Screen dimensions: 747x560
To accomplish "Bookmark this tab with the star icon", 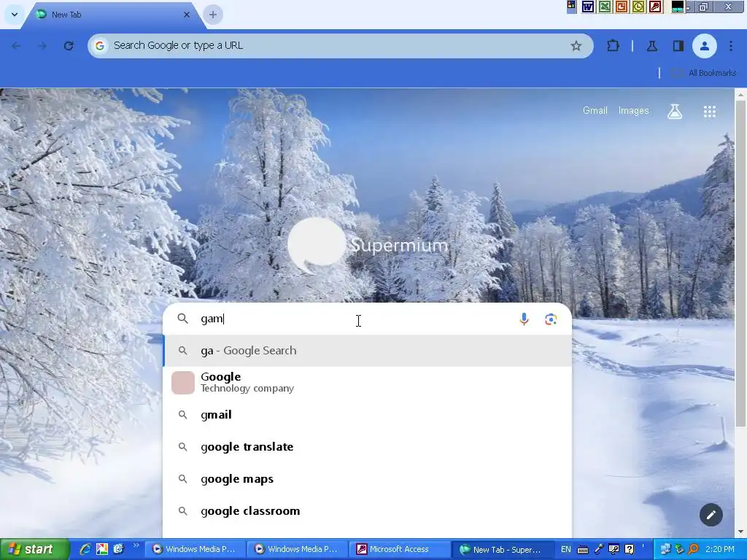I will coord(576,46).
